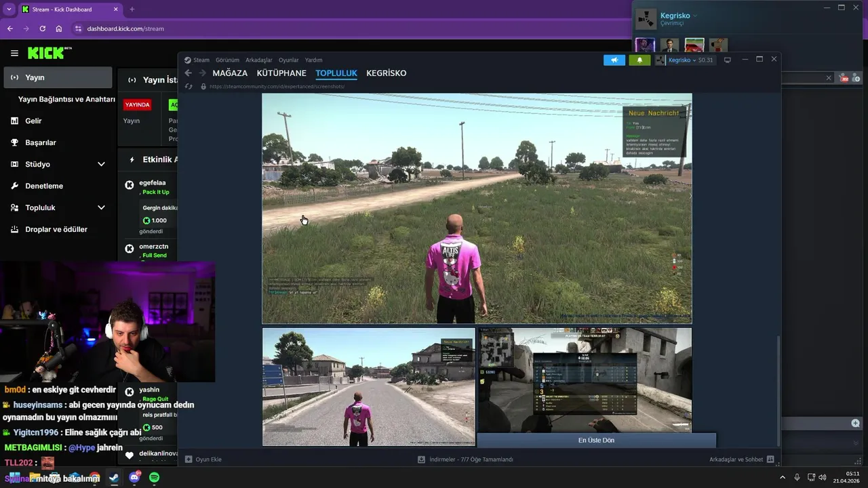Open the Başarılar sidebar item
The height and width of the screenshot is (488, 868).
pyautogui.click(x=58, y=142)
